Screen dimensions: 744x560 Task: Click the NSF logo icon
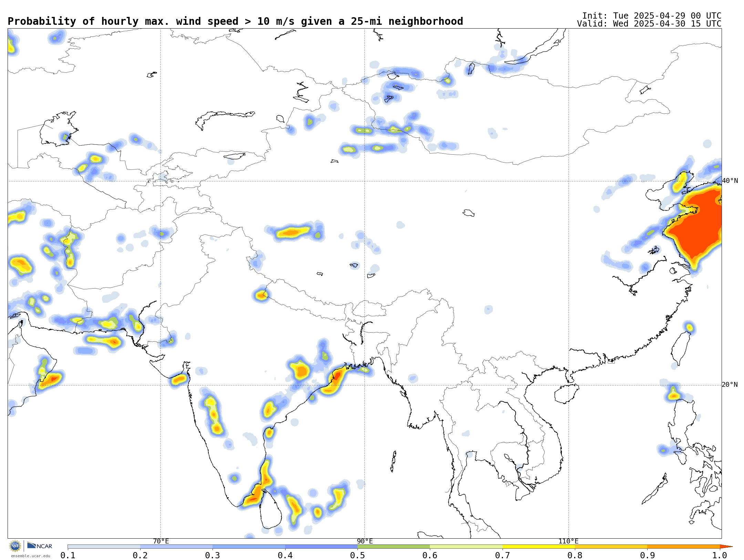coord(15,546)
